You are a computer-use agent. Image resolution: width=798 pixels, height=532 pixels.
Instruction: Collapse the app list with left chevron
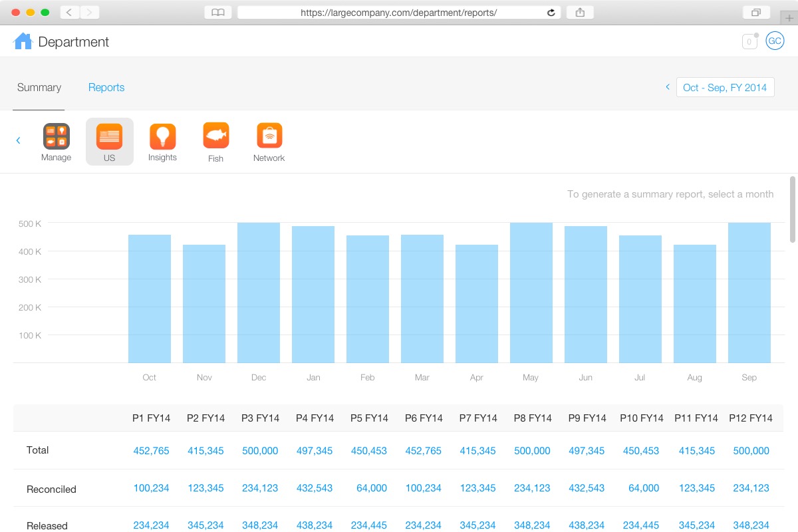[x=18, y=140]
